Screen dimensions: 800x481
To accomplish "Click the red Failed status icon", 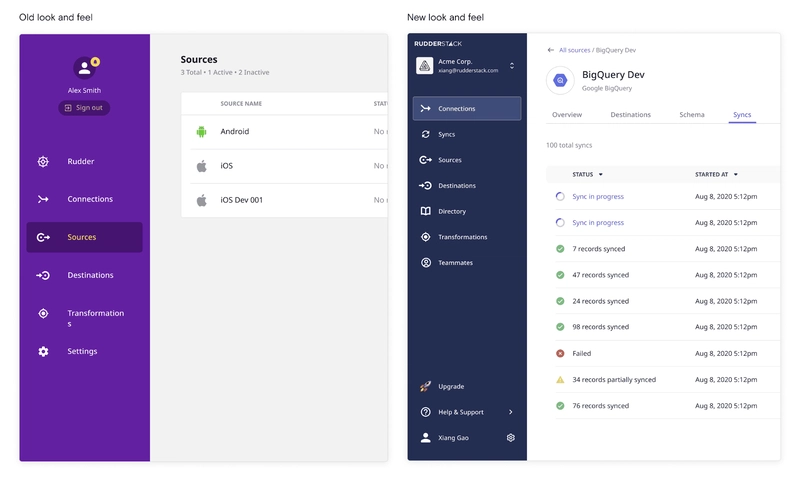I will 560,353.
